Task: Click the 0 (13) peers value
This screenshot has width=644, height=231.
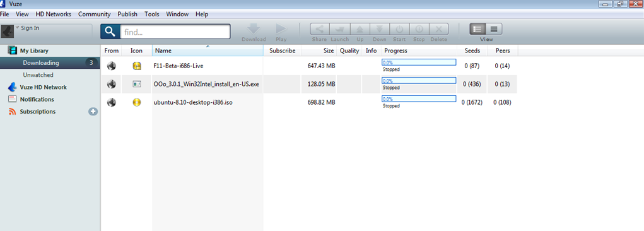Action: [x=502, y=84]
